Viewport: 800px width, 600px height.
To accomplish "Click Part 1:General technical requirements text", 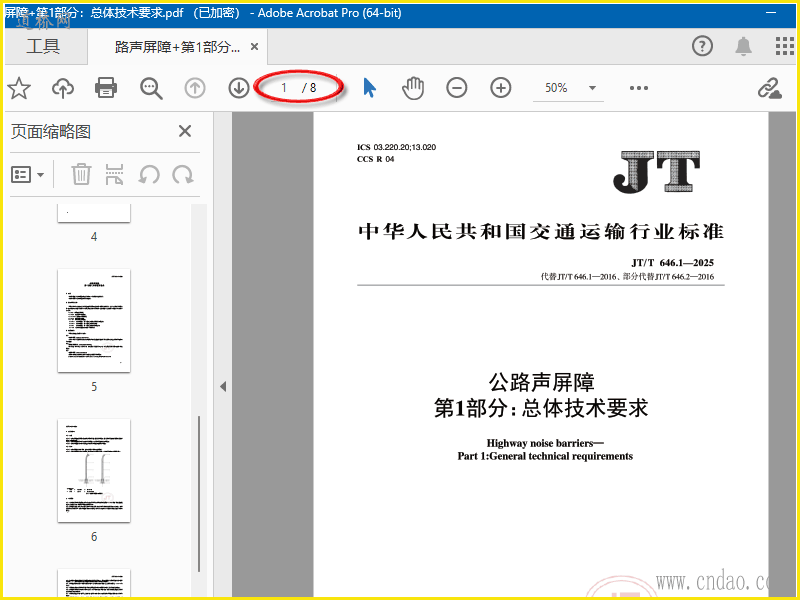I will pyautogui.click(x=545, y=456).
